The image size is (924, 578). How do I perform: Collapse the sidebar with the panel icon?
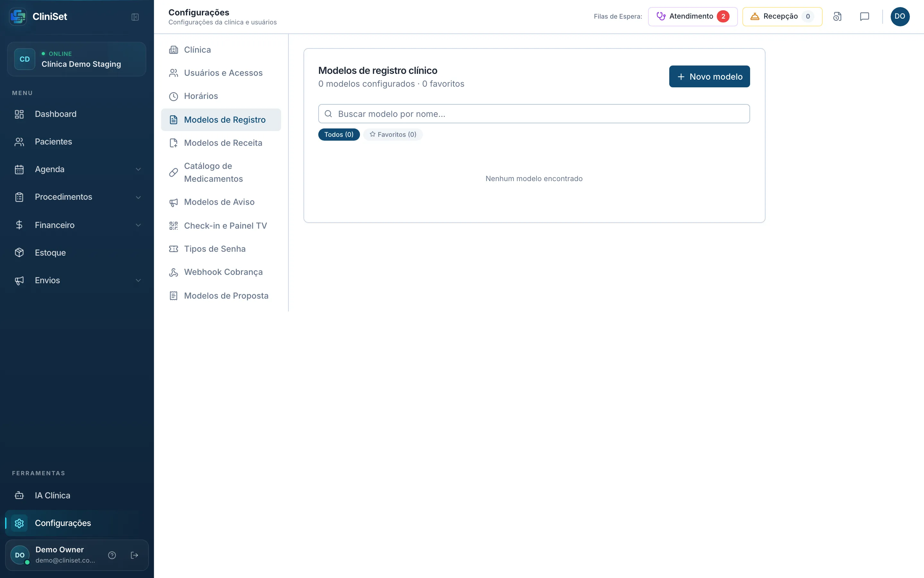click(x=135, y=17)
